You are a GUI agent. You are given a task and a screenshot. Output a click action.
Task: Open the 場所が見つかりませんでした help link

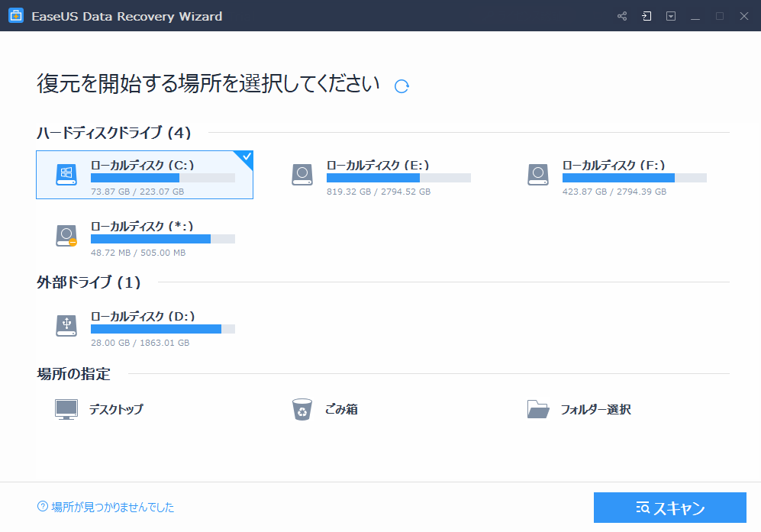[x=113, y=508]
